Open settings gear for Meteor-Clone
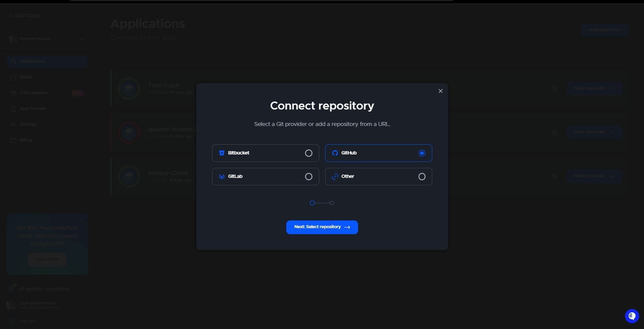644x329 pixels. (555, 176)
